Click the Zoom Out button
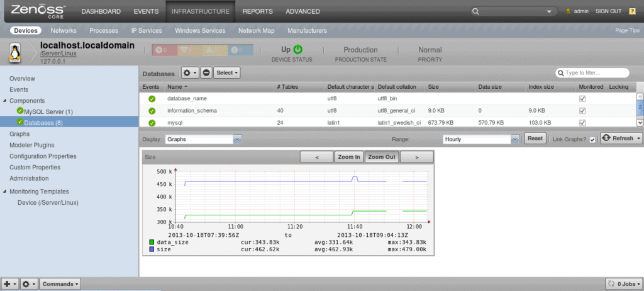Viewport: 644px width, 291px height. point(382,157)
